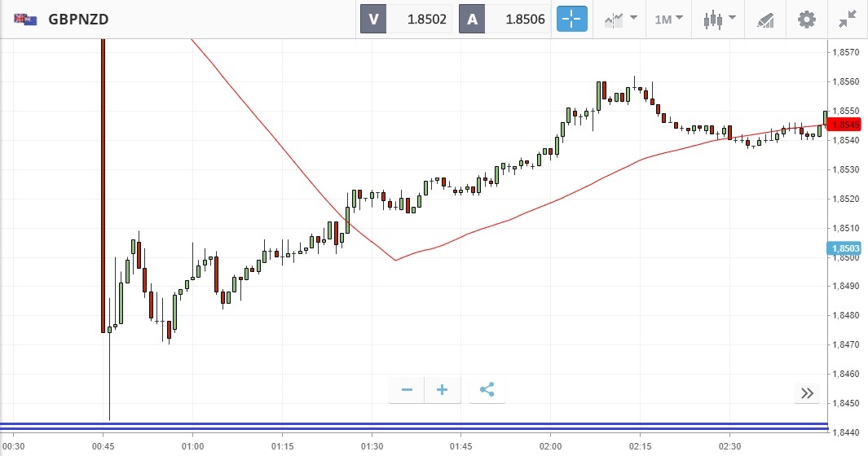Click the zoom out minus button
Image resolution: width=868 pixels, height=456 pixels.
(x=407, y=390)
